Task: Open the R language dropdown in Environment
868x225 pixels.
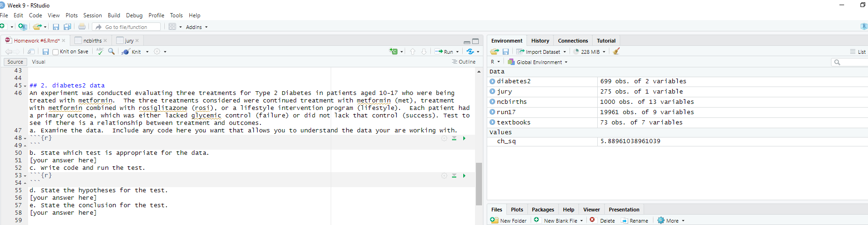Action: click(495, 62)
